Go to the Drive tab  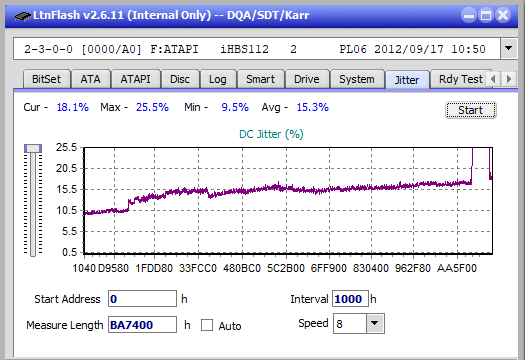[307, 79]
